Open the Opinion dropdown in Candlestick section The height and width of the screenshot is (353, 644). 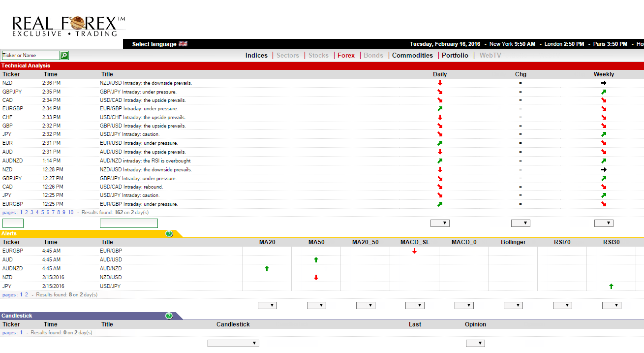(476, 343)
